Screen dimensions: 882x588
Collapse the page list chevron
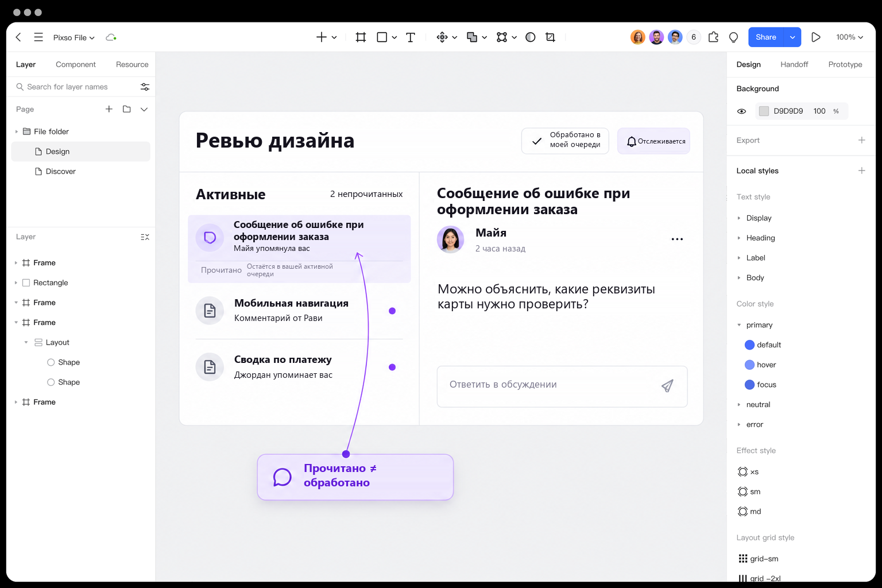click(144, 109)
